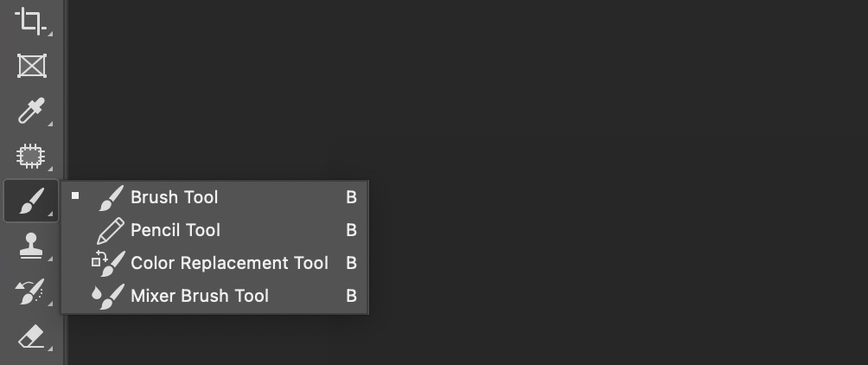Pick the Eyedropper tool
The width and height of the screenshot is (868, 365).
(x=31, y=112)
